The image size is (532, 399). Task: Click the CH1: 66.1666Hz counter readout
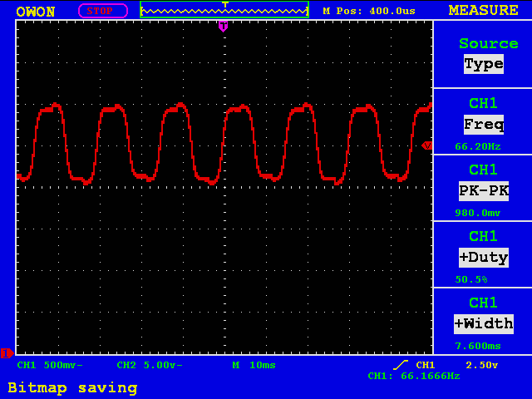tap(414, 377)
